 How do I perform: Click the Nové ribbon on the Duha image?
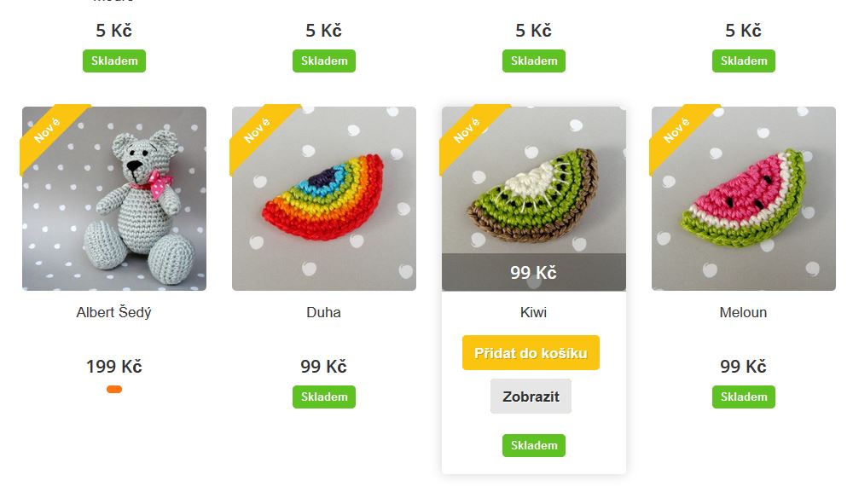[257, 130]
